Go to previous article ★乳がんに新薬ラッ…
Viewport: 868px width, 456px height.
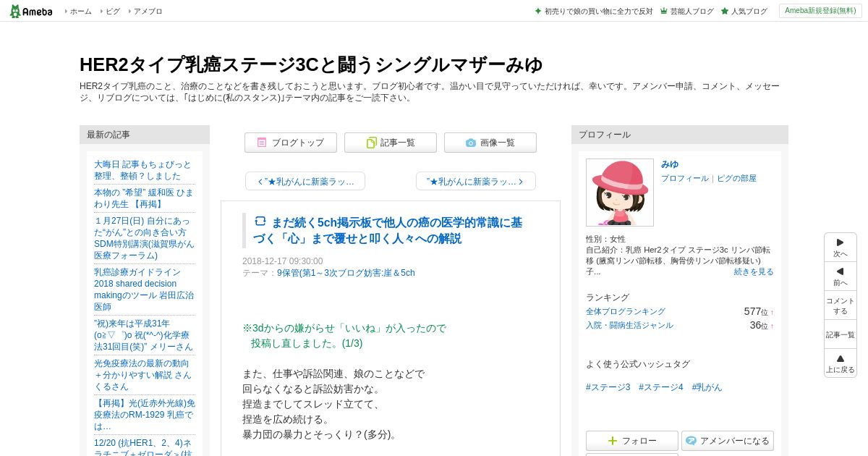coord(305,181)
